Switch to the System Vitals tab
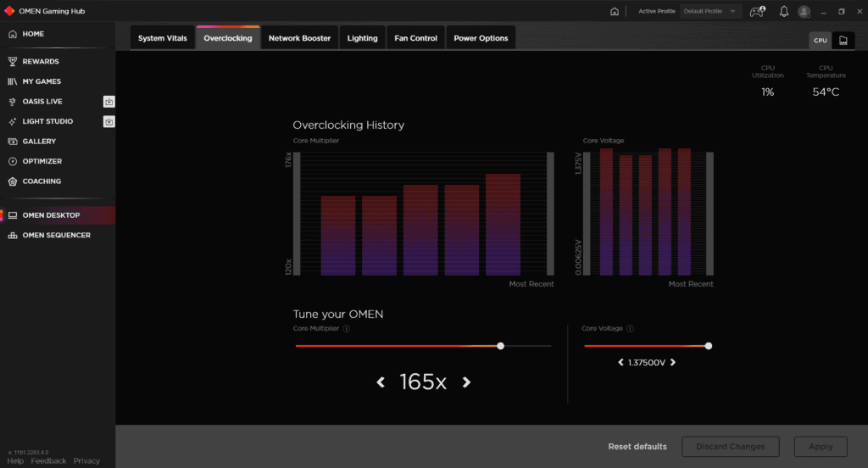This screenshot has width=868, height=468. 162,38
